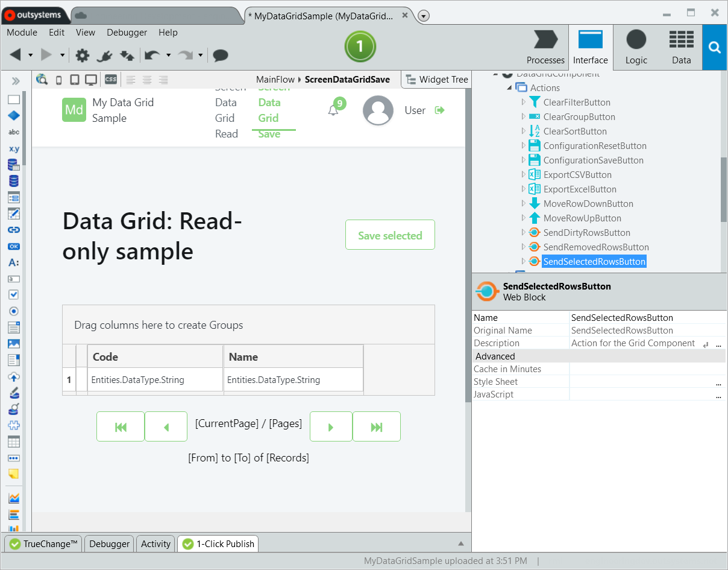Toggle tablet preview mode
Screen dimensions: 728x570
pyautogui.click(x=74, y=79)
